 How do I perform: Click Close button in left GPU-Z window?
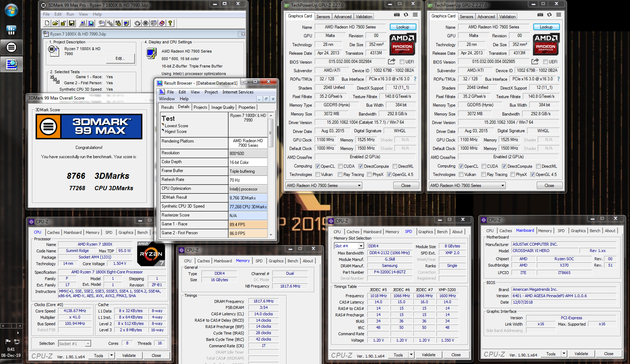[406, 186]
